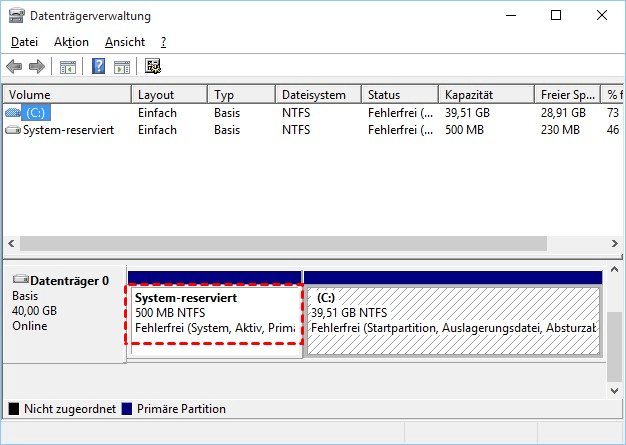Sort by Dateisystem column header
This screenshot has height=445, width=626.
(x=319, y=95)
